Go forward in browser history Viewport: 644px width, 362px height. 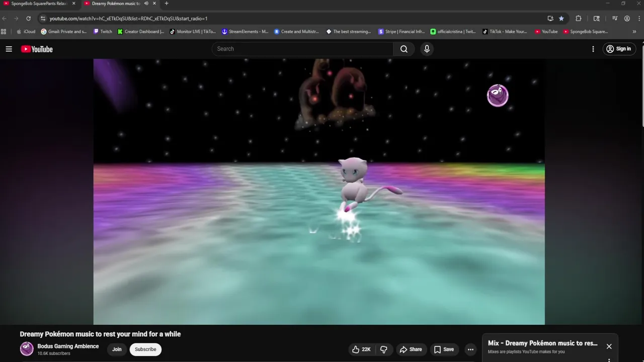click(16, 19)
